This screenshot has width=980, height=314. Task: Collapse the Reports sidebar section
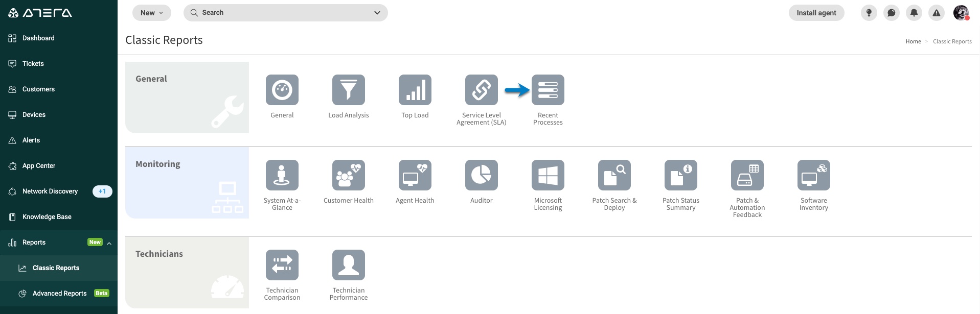pos(109,243)
